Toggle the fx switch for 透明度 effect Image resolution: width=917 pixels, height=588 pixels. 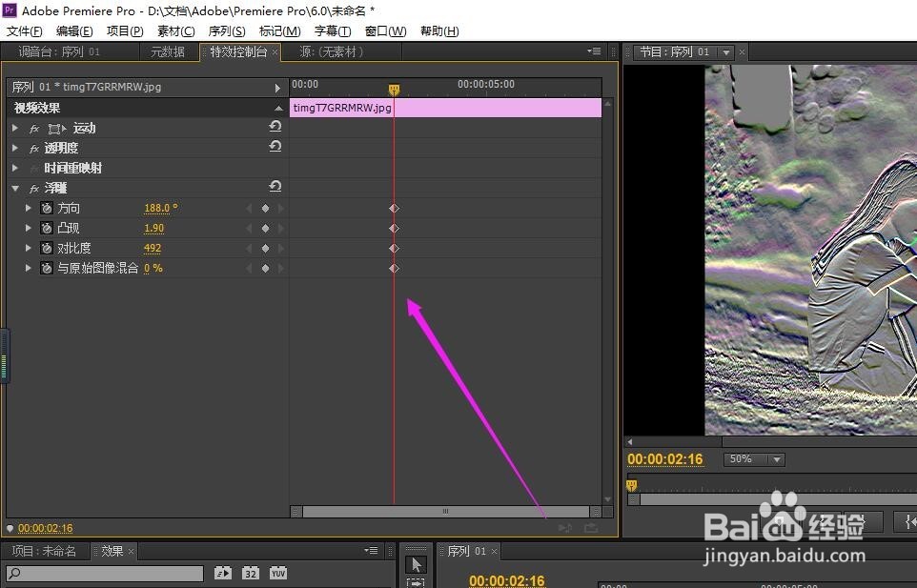pos(34,149)
